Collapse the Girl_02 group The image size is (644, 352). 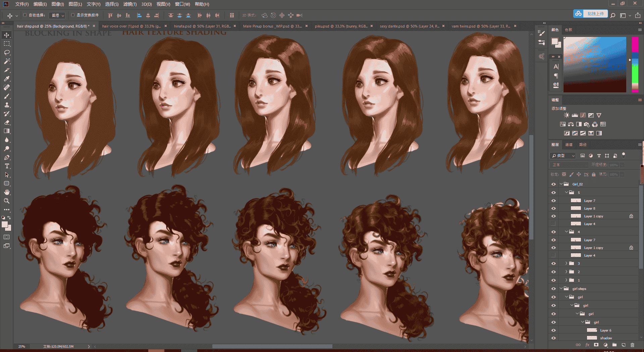coord(561,184)
